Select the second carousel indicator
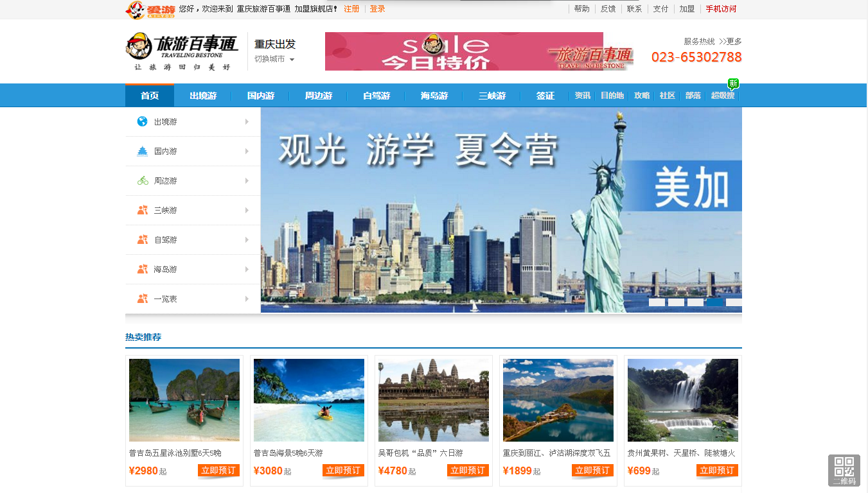Image resolution: width=868 pixels, height=493 pixels. 676,302
